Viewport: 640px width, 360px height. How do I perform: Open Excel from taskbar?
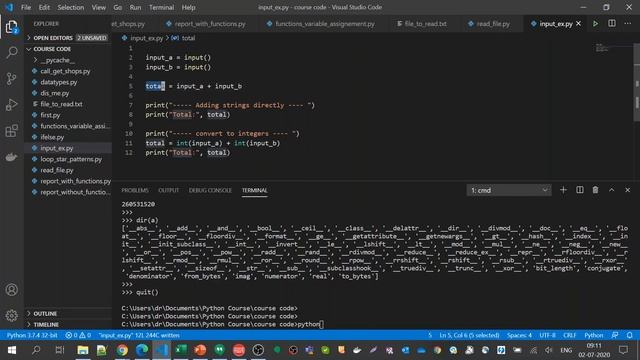pos(181,350)
